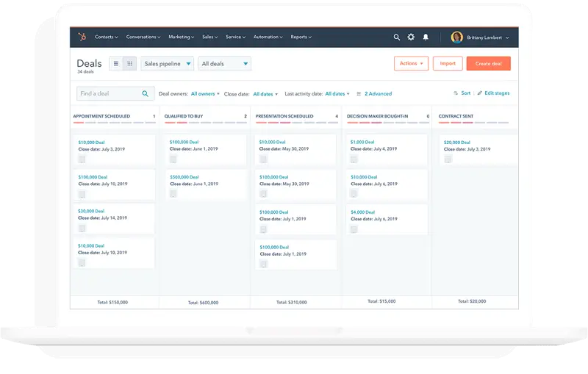Image resolution: width=588 pixels, height=374 pixels.
Task: Click 2 Advanced filters link
Action: (x=378, y=94)
